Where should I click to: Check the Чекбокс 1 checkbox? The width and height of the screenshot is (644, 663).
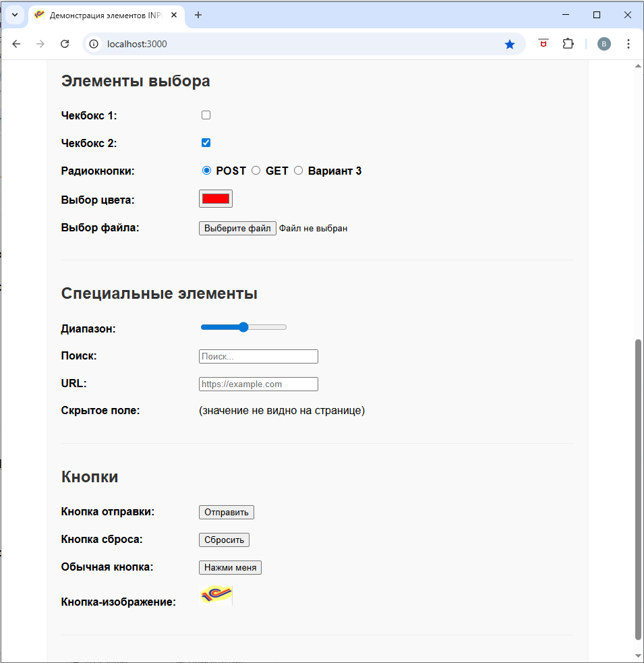click(x=206, y=115)
